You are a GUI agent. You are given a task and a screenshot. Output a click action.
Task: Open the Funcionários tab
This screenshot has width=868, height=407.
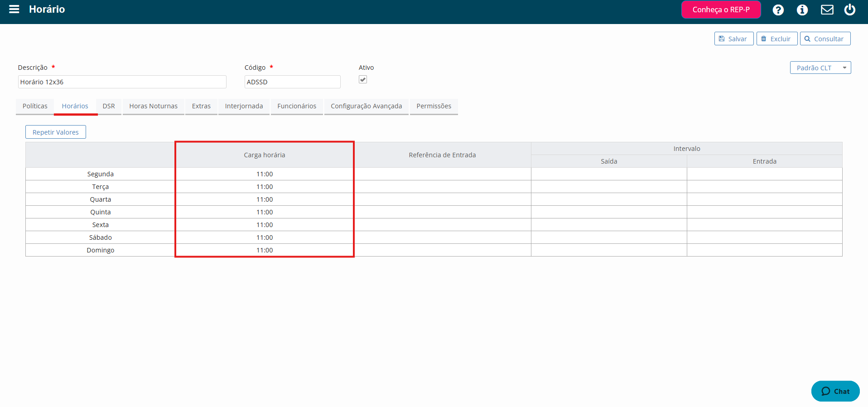297,106
